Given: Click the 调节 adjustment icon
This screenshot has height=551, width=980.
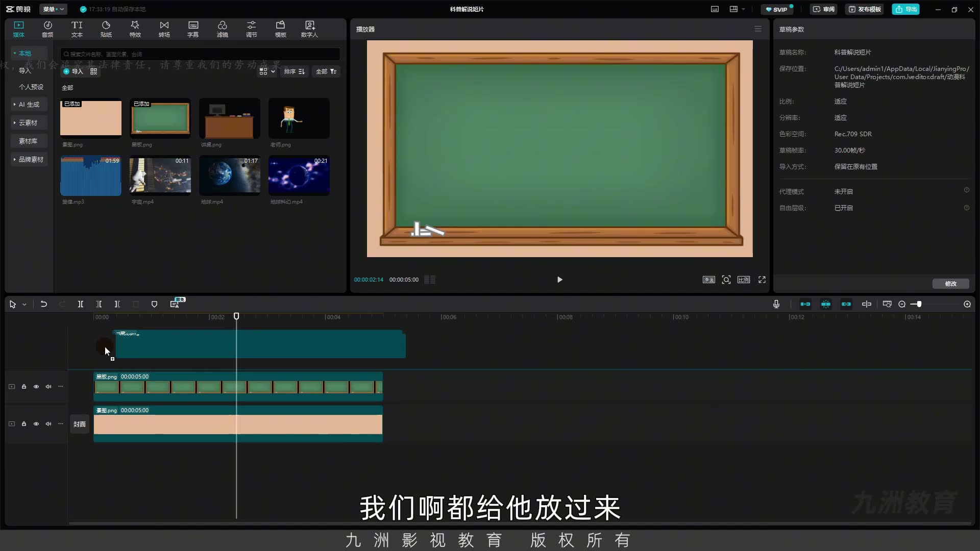Looking at the screenshot, I should (251, 29).
